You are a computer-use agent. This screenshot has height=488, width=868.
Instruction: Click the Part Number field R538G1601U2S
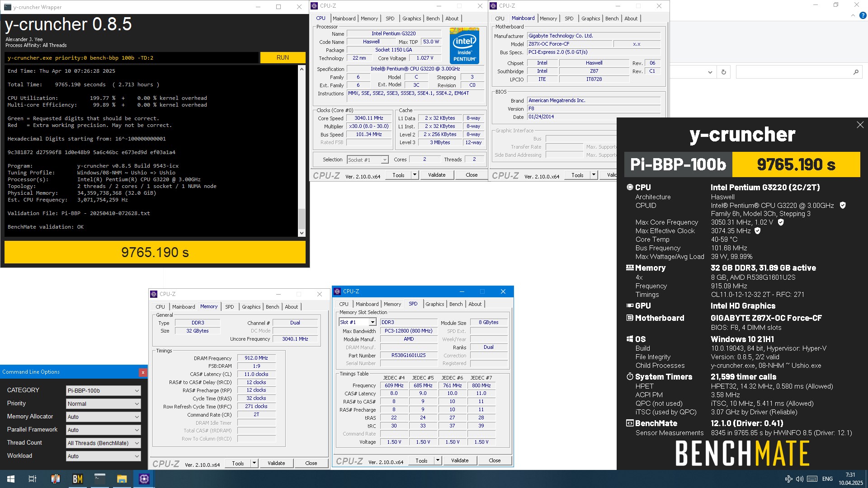(408, 355)
